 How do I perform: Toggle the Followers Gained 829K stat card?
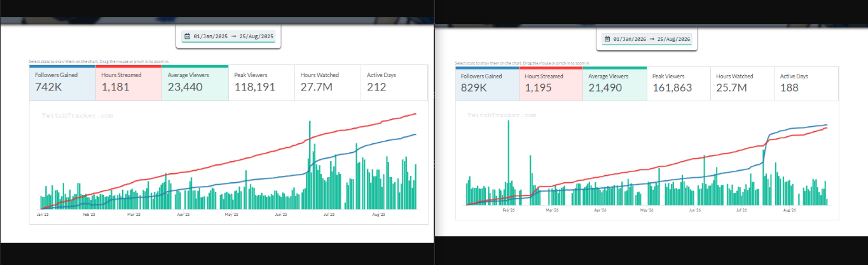[x=487, y=83]
